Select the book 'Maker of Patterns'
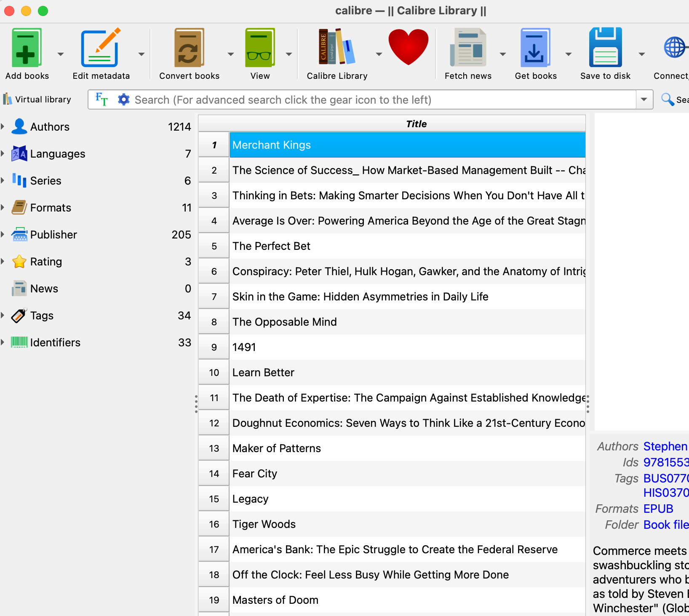This screenshot has width=689, height=616. (x=407, y=448)
